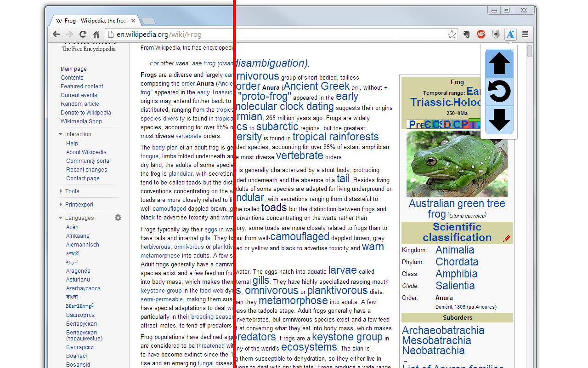
Task: Open the breeding season link
Action: click(212, 317)
